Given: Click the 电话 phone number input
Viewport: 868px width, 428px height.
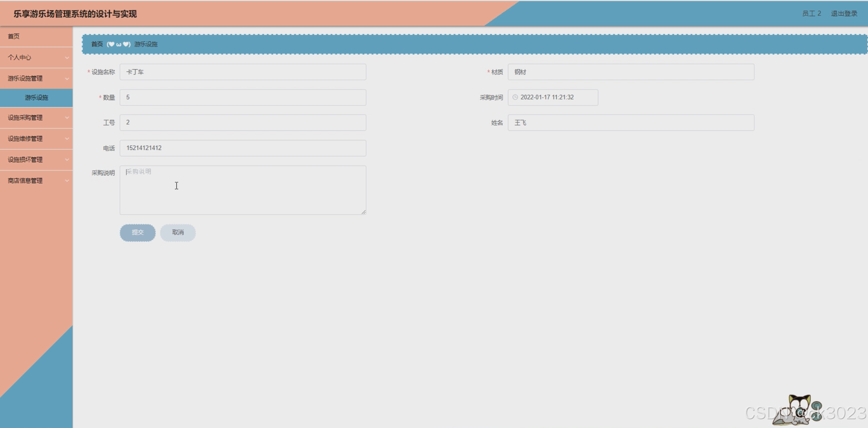Looking at the screenshot, I should click(243, 148).
